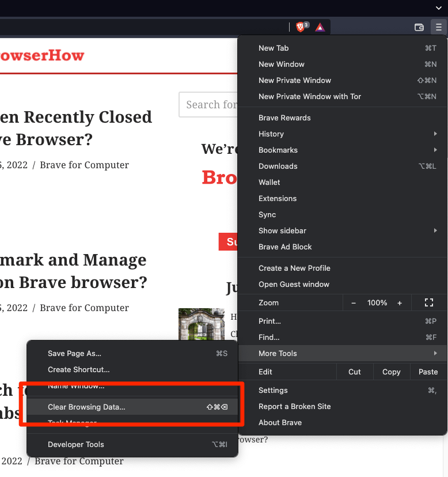Select Print... in the menu
Viewport: 448px width, 477px height.
(x=342, y=321)
